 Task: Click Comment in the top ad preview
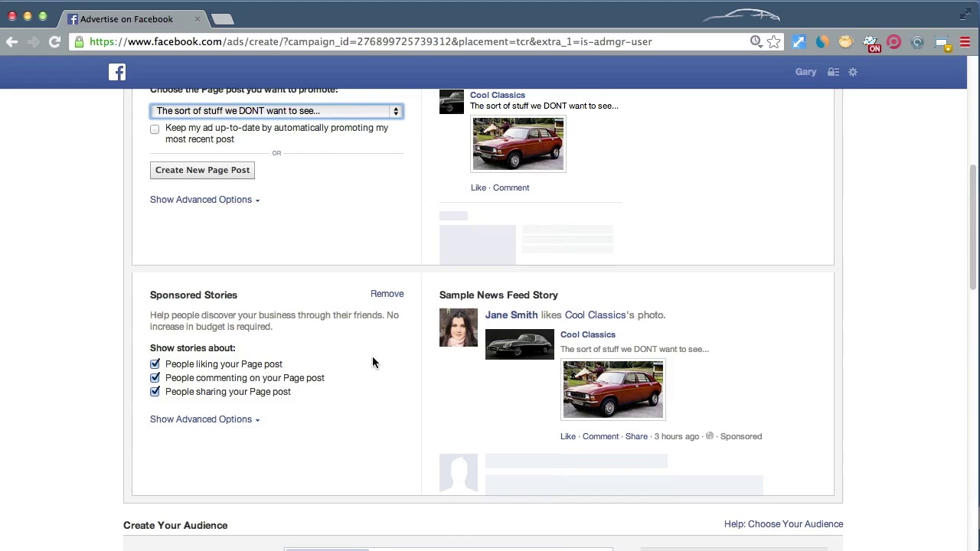pyautogui.click(x=511, y=187)
